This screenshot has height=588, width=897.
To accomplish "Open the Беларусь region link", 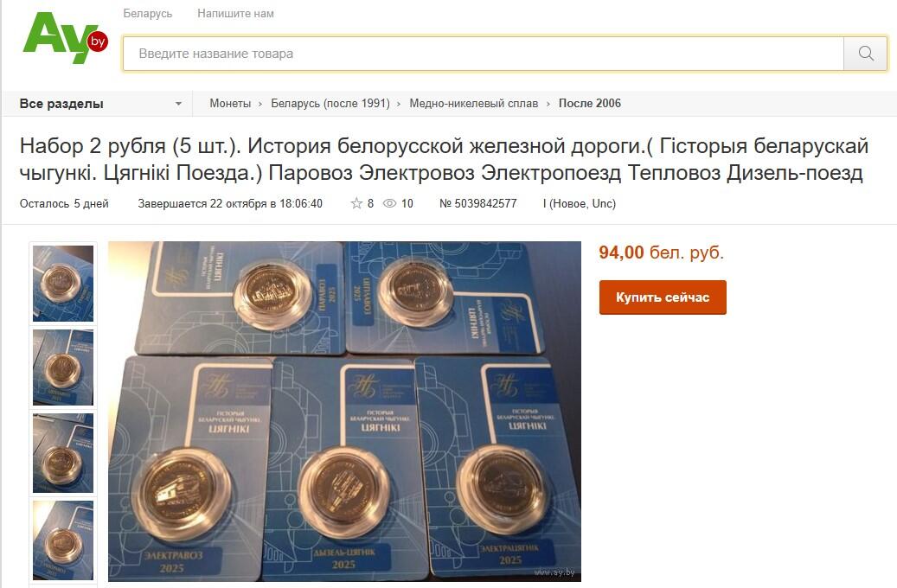I will 148,13.
